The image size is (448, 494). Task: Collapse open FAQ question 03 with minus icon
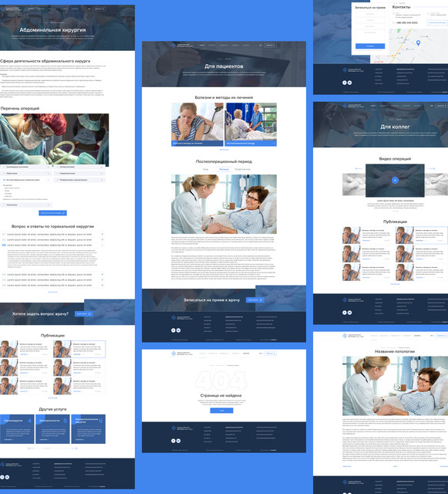click(x=103, y=245)
